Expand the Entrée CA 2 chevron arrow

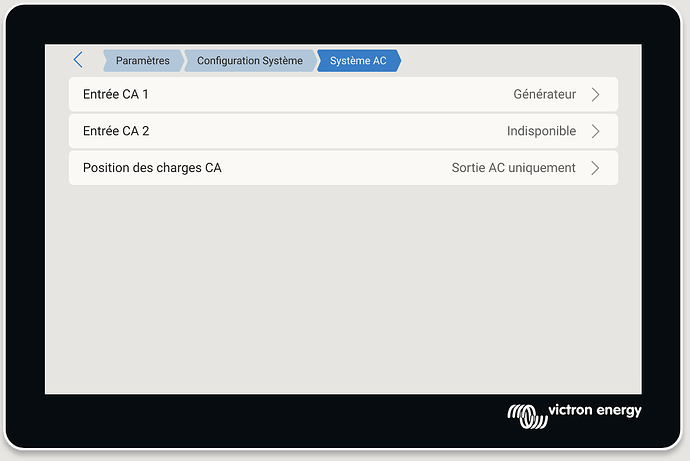coord(595,131)
